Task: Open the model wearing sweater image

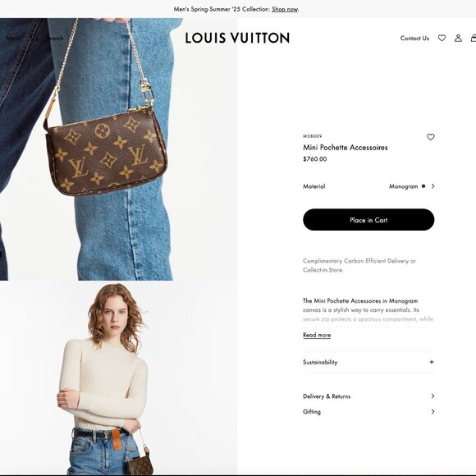Action: [x=118, y=378]
